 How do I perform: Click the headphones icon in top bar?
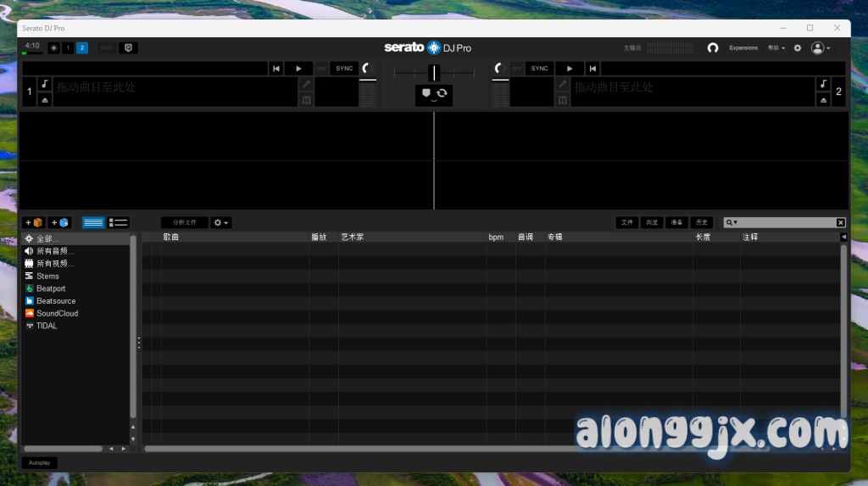tap(713, 48)
